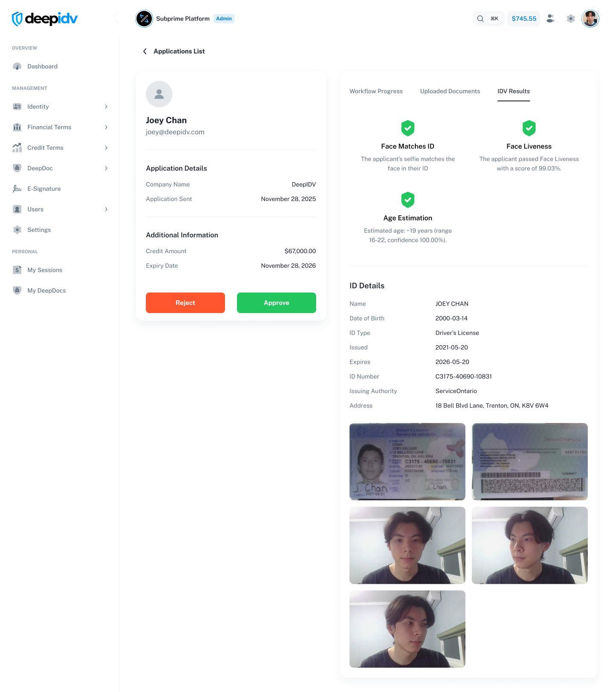This screenshot has height=692, width=616.
Task: Click Joey Chan's placeholder avatar icon
Action: tap(159, 94)
